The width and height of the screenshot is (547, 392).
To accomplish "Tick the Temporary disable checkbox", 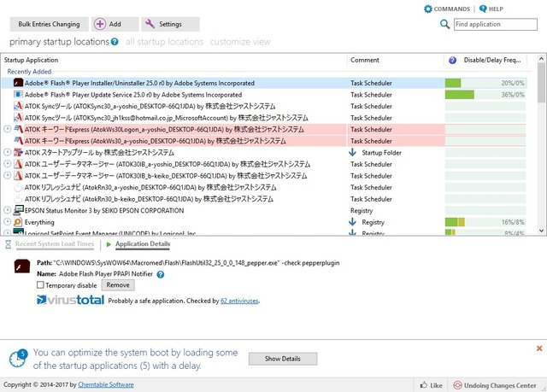I will (40, 285).
